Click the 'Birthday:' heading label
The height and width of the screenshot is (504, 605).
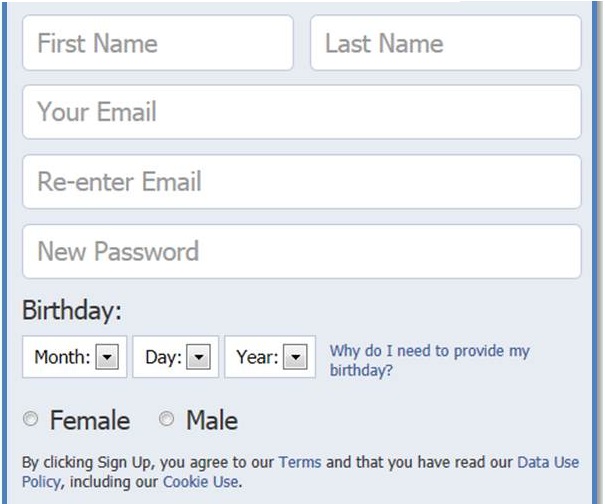(72, 310)
